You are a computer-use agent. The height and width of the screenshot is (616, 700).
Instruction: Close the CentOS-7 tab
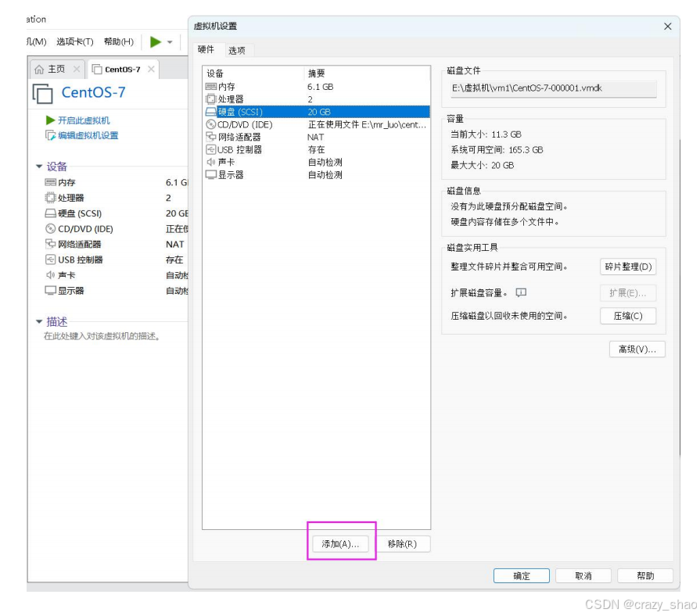pos(151,69)
